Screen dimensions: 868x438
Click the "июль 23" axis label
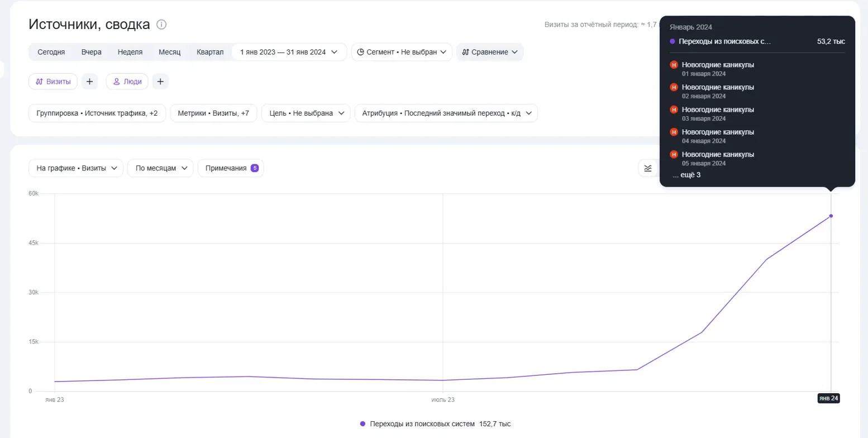tap(443, 400)
